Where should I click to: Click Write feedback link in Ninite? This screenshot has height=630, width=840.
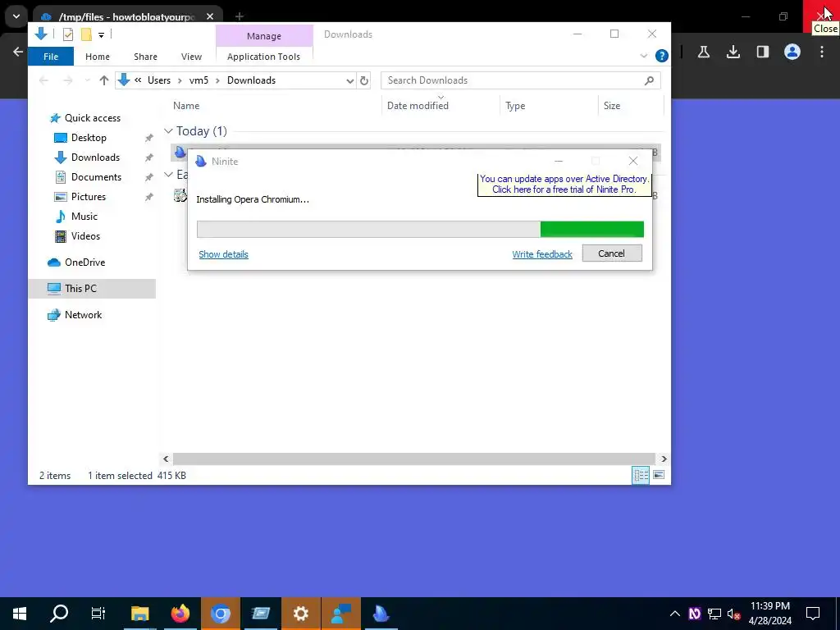coord(542,254)
